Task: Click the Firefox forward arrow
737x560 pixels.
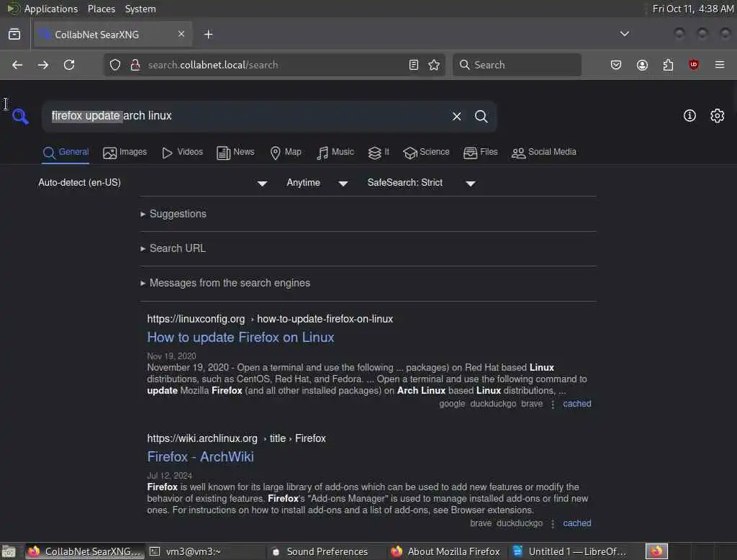Action: [43, 65]
